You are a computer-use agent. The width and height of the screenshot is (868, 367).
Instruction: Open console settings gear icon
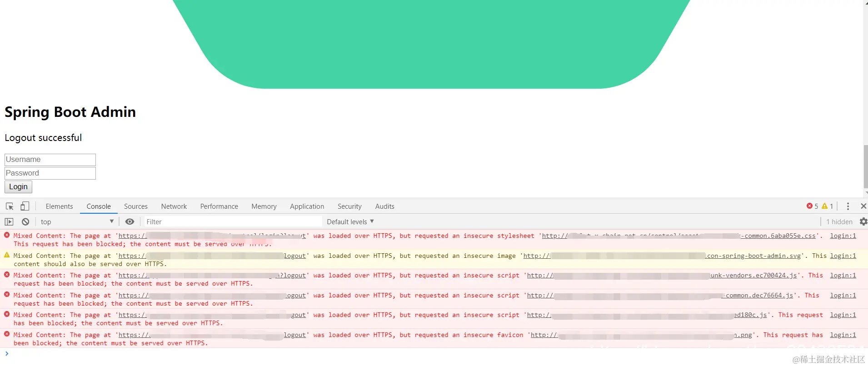click(863, 221)
